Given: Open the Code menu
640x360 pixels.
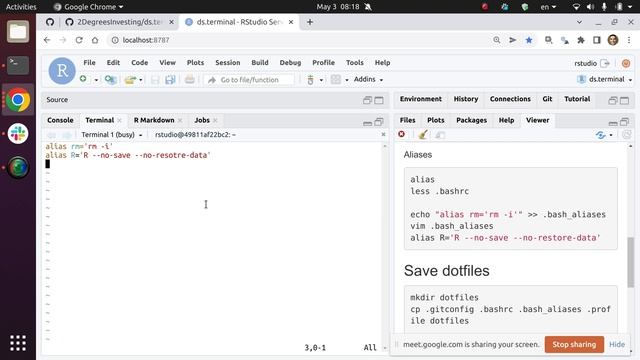Looking at the screenshot, I should click(140, 62).
